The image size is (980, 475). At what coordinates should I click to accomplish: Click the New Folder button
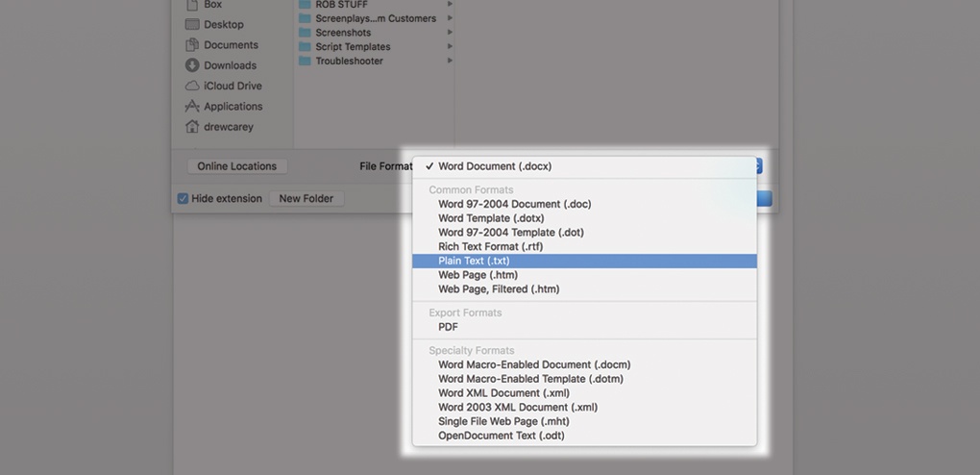306,199
